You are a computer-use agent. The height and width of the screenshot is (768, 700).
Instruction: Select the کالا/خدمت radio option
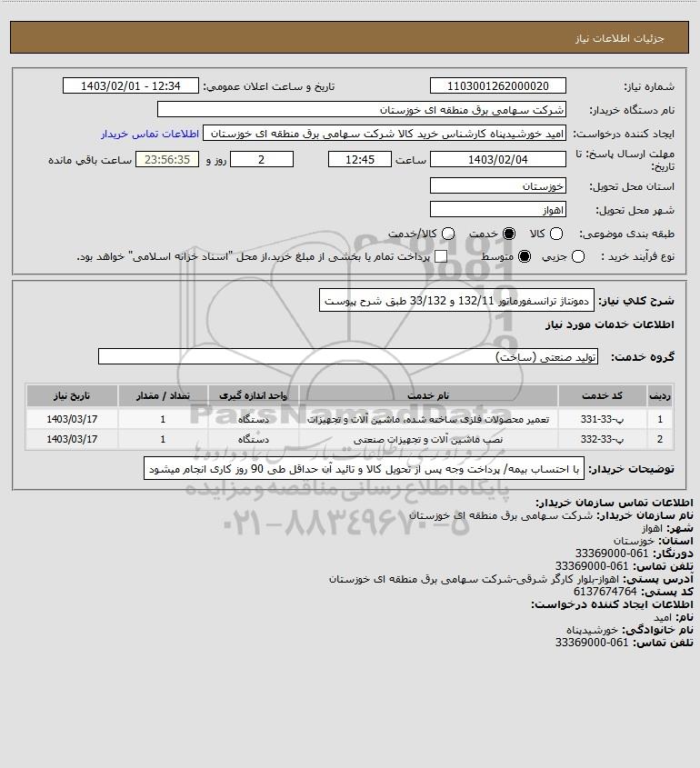pyautogui.click(x=447, y=234)
